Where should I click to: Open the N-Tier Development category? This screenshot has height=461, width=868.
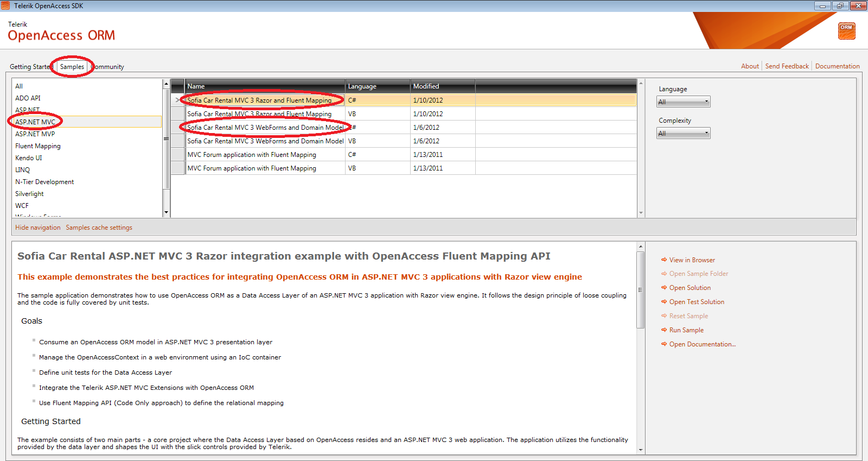pos(87,182)
